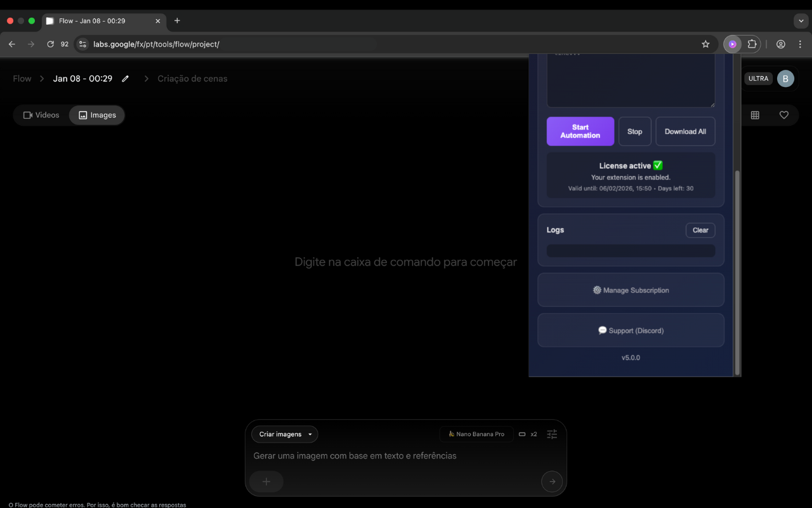
Task: Click the extension popup scrollbar
Action: click(x=737, y=272)
